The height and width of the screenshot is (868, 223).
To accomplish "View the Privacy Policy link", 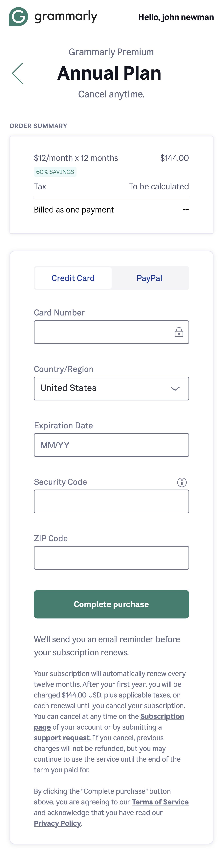I will (x=57, y=823).
